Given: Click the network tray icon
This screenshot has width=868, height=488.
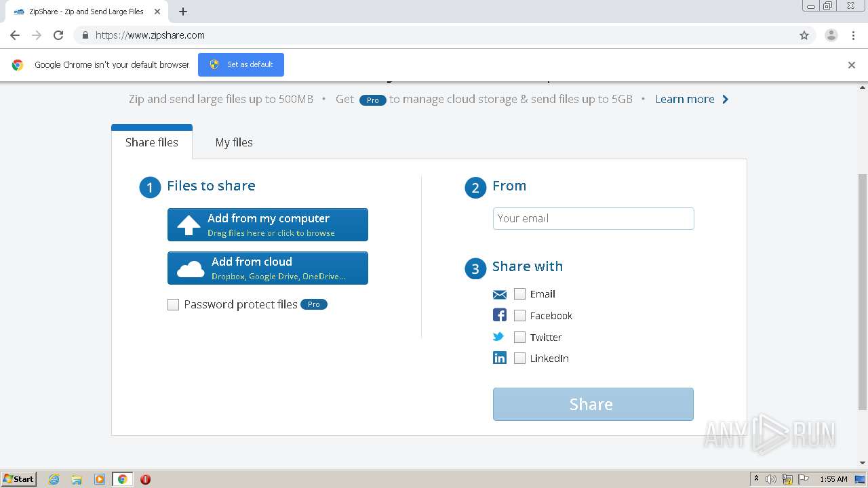Looking at the screenshot, I should click(787, 479).
